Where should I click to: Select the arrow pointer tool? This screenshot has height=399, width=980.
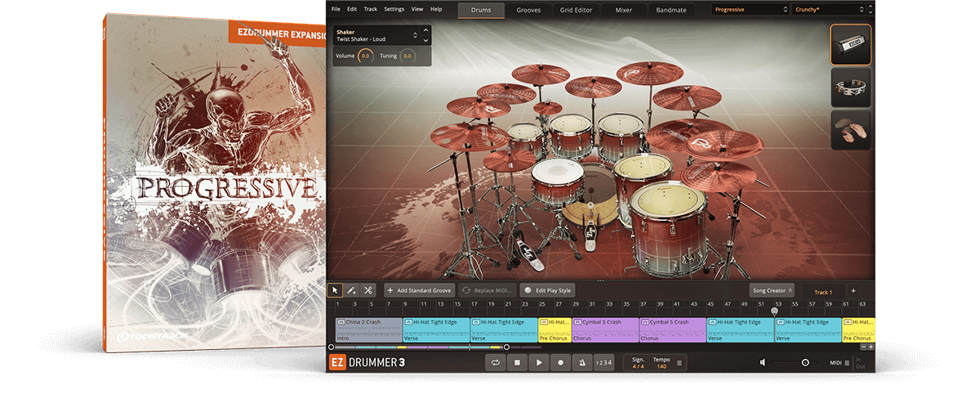point(335,290)
